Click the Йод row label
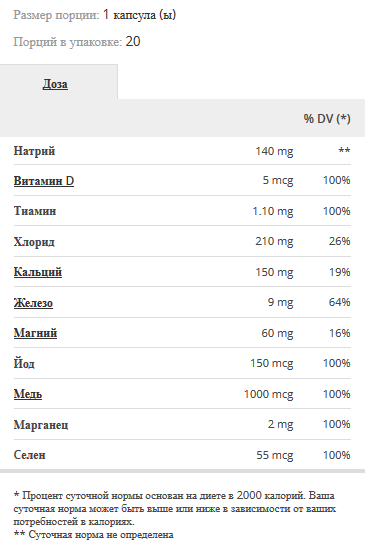This screenshot has height=544, width=365. (x=24, y=363)
